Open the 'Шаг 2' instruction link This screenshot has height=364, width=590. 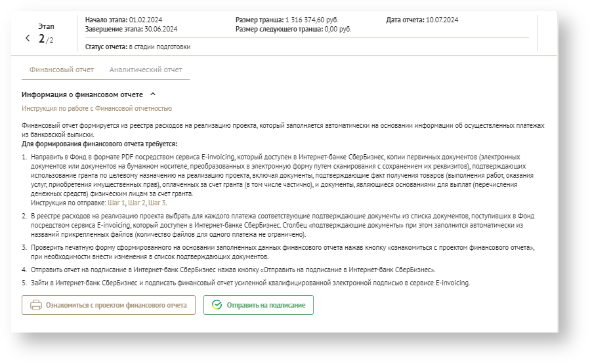137,203
